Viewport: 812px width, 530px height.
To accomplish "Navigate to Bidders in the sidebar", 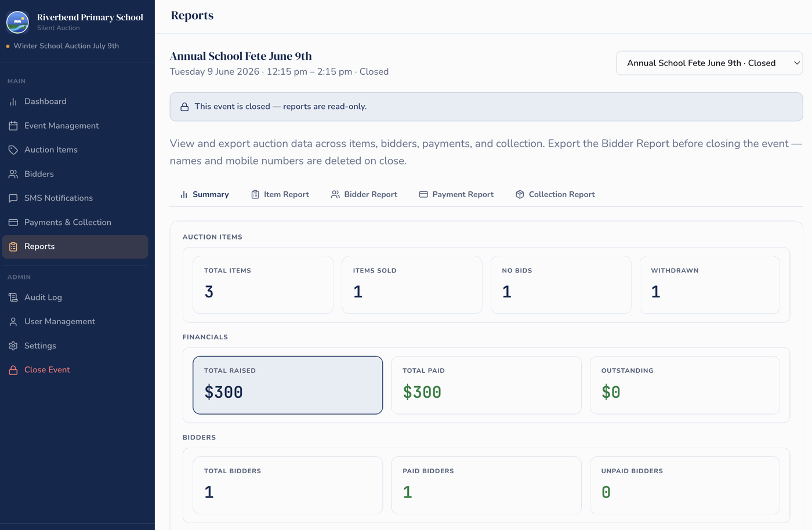I will (75, 174).
